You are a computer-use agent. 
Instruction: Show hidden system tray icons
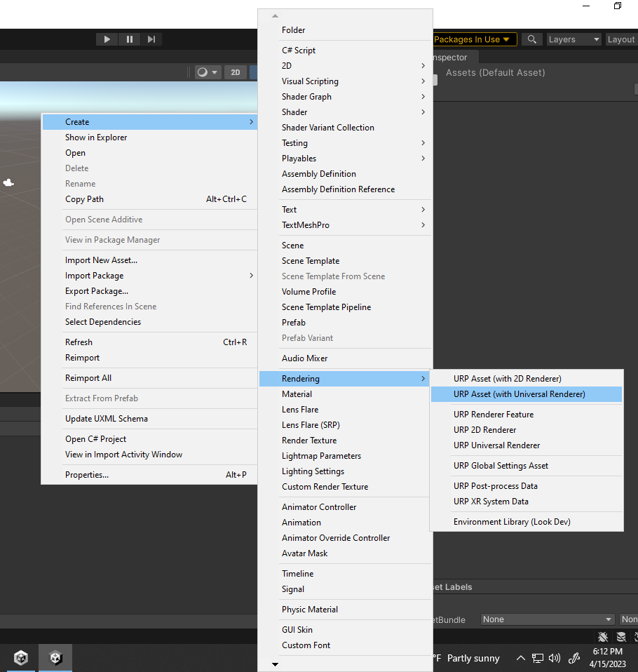[x=521, y=658]
